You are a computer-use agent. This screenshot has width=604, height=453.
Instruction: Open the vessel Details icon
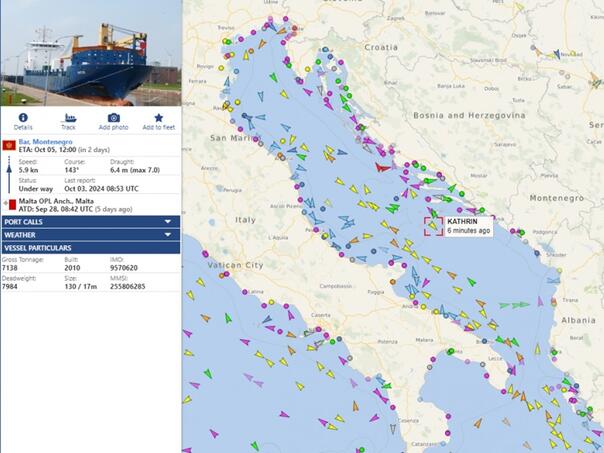(22, 118)
